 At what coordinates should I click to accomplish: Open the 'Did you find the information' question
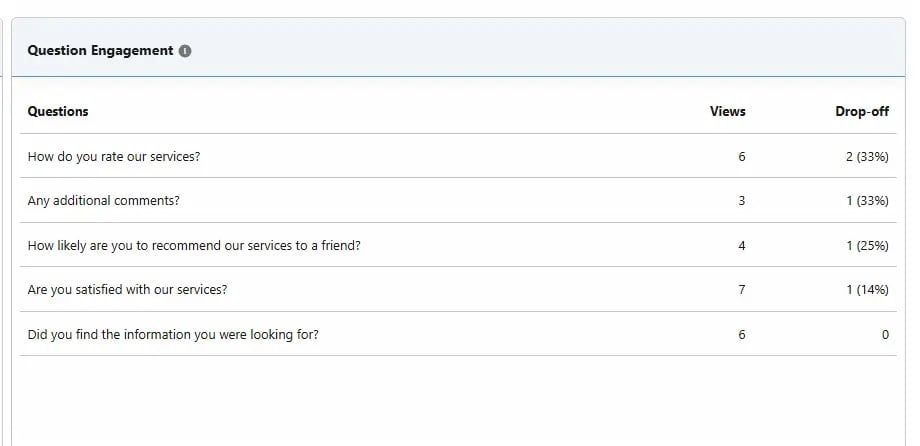[x=173, y=334]
